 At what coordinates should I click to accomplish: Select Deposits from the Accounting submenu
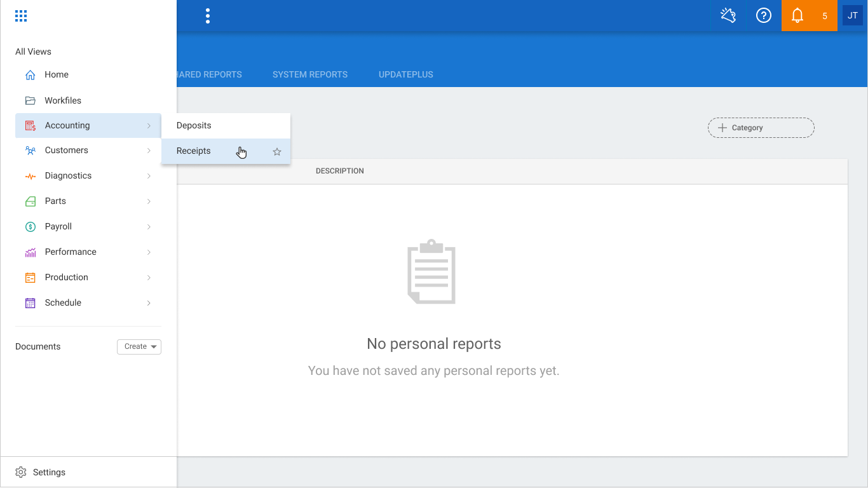[x=226, y=126]
